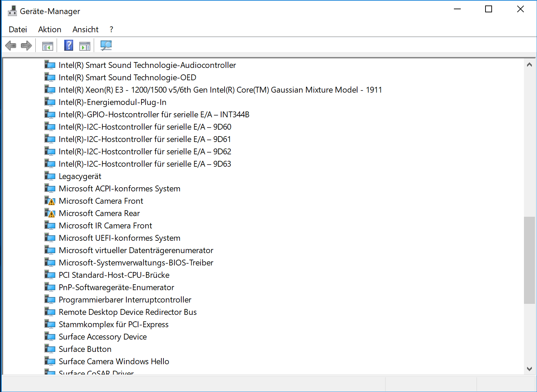This screenshot has height=392, width=537.
Task: Select the I2C-Hostcontroller 9D61 entry
Action: click(145, 139)
